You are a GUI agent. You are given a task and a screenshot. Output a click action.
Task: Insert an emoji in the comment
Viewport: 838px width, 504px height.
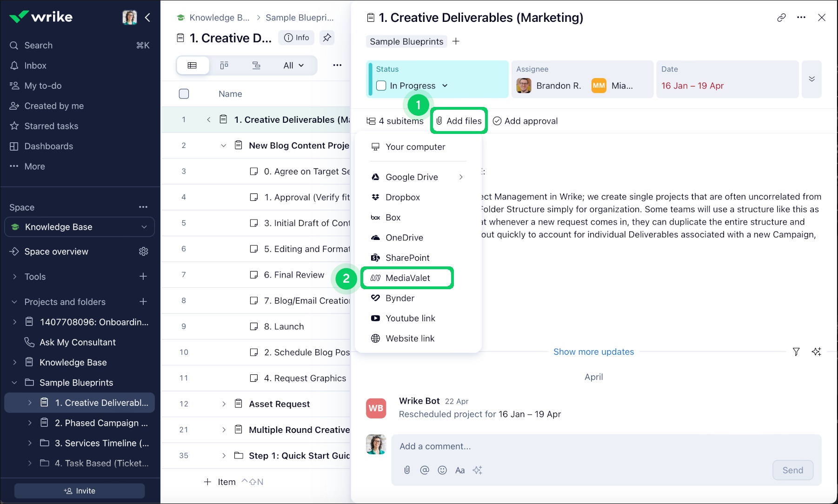click(442, 470)
